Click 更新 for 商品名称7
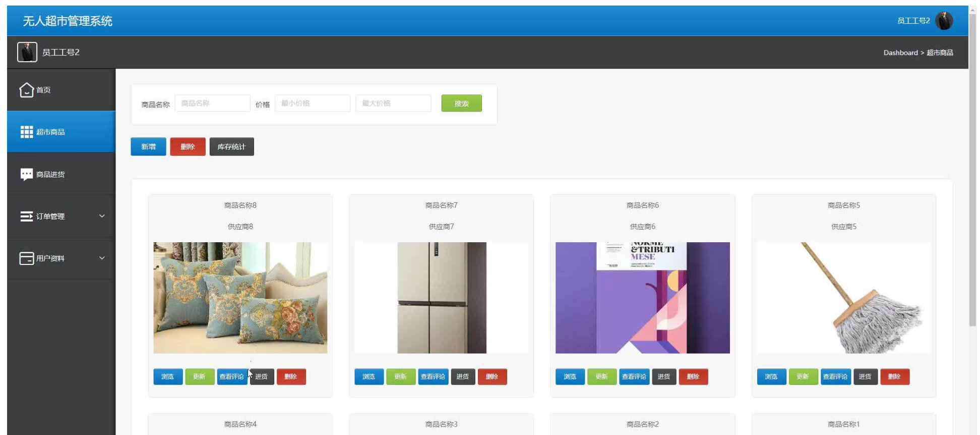Viewport: 980px width, 435px height. tap(401, 376)
